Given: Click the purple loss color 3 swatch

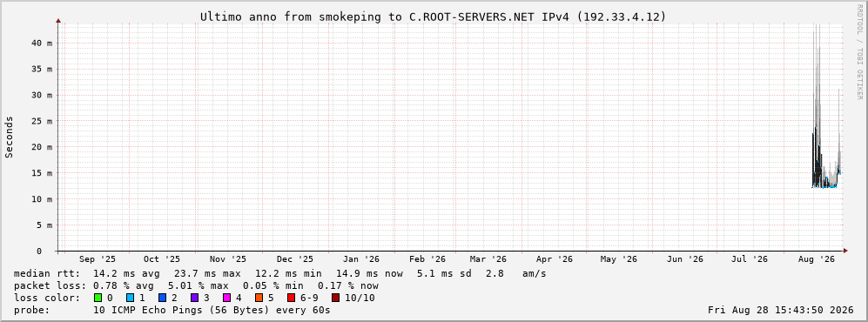Looking at the screenshot, I should (194, 299).
